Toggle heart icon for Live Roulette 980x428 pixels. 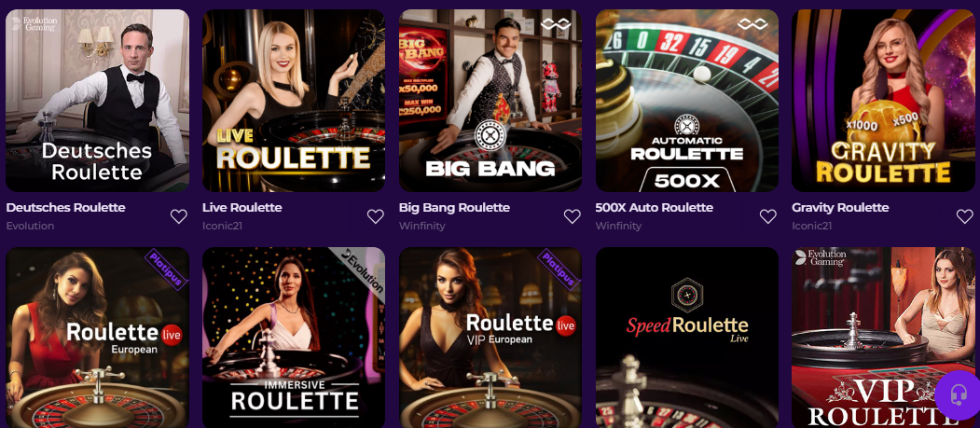click(376, 216)
